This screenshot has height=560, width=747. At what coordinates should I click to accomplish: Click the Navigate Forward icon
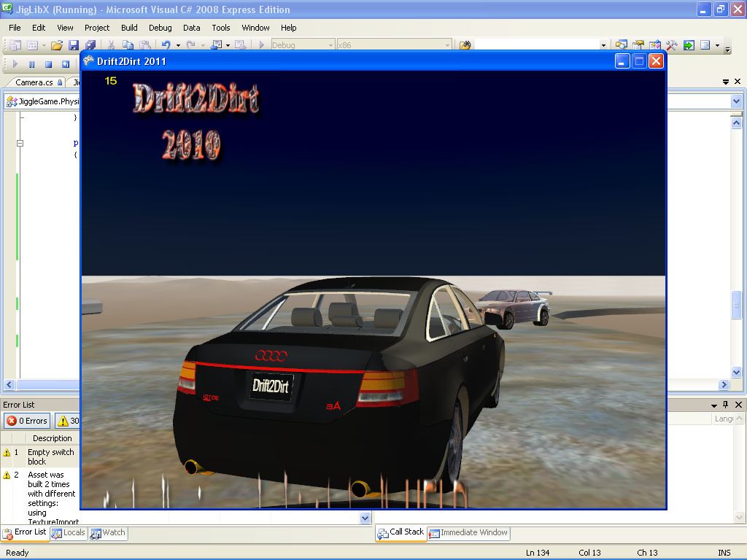[241, 45]
